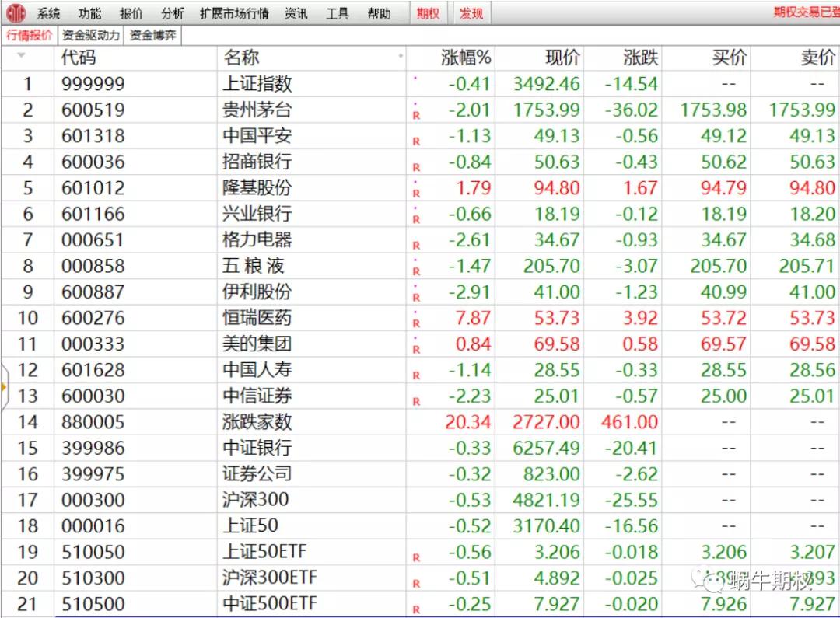Select the 沪深300 row
This screenshot has width=840, height=618.
(256, 500)
